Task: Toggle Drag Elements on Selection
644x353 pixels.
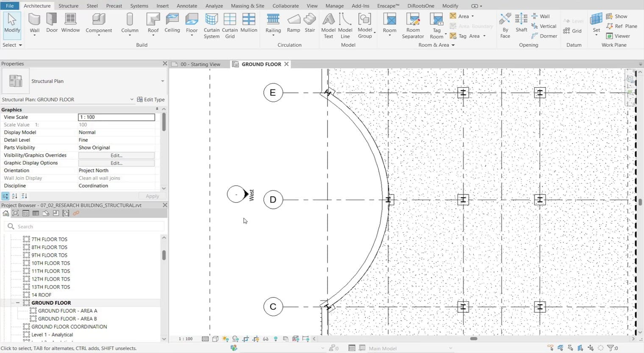Action: pos(591,348)
